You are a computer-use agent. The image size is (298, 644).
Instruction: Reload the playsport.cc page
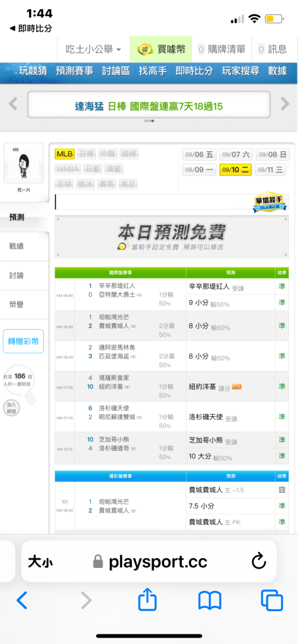click(x=259, y=562)
